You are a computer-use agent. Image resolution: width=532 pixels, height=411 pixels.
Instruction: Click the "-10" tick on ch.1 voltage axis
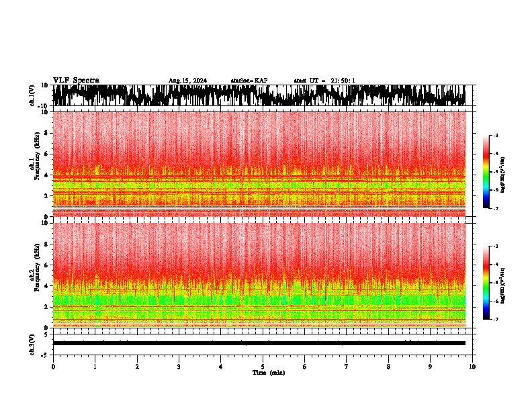coord(44,106)
